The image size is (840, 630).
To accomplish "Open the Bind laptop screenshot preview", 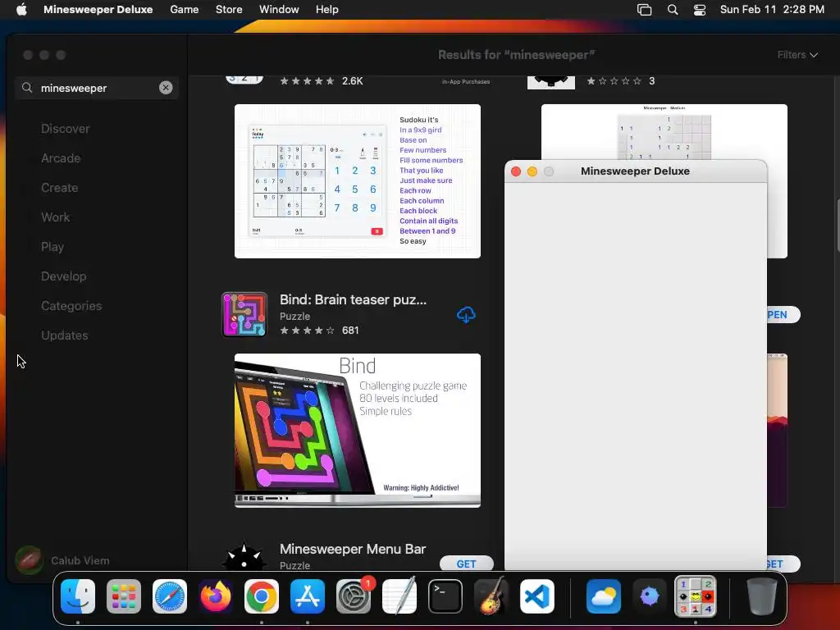I will (358, 430).
